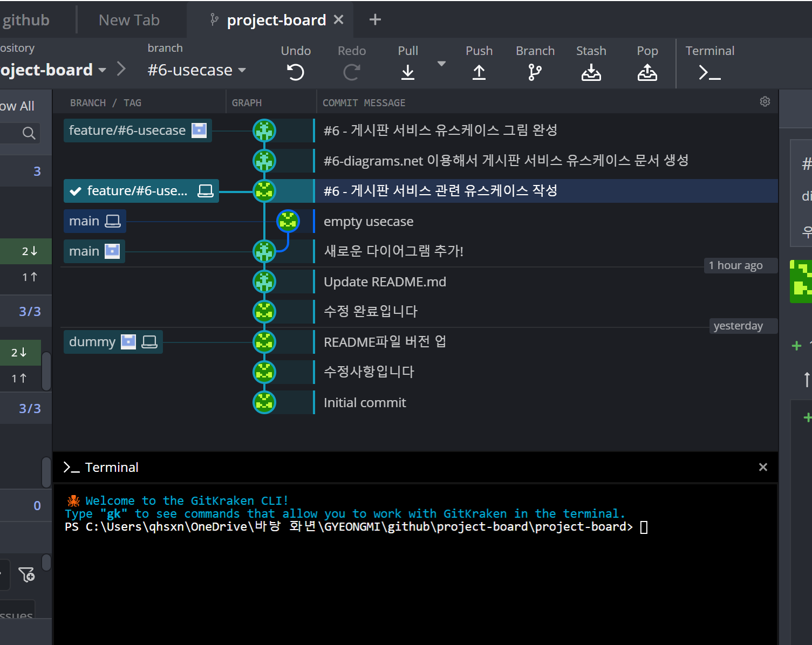Click the '1 hour ago' time marker
Screen dimensions: 812x645
pos(741,265)
